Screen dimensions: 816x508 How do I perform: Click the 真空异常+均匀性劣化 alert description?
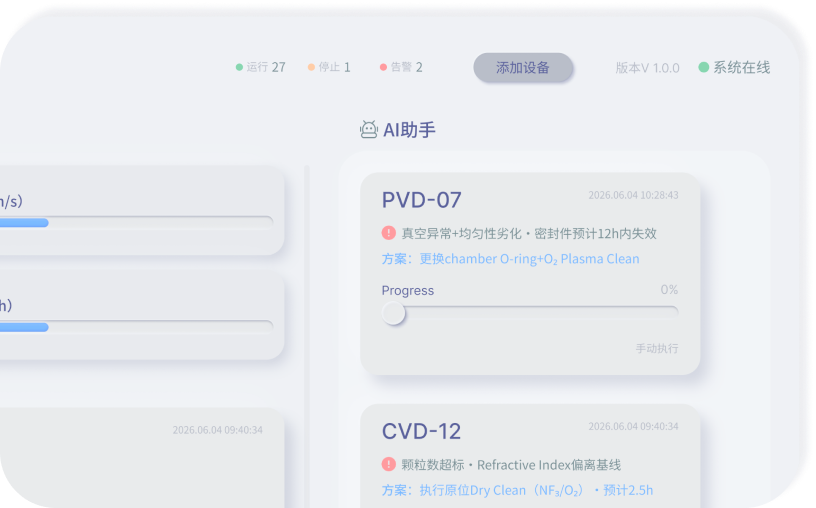529,233
